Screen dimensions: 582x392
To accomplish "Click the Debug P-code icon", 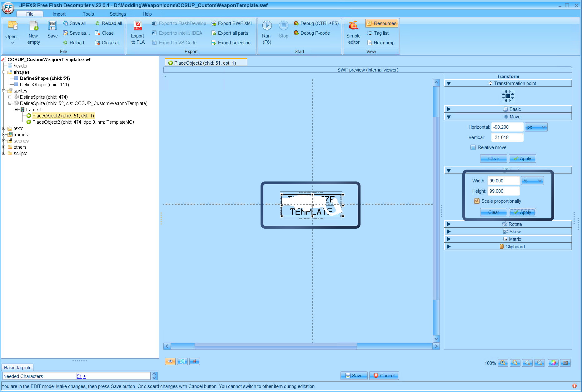I will tap(296, 33).
